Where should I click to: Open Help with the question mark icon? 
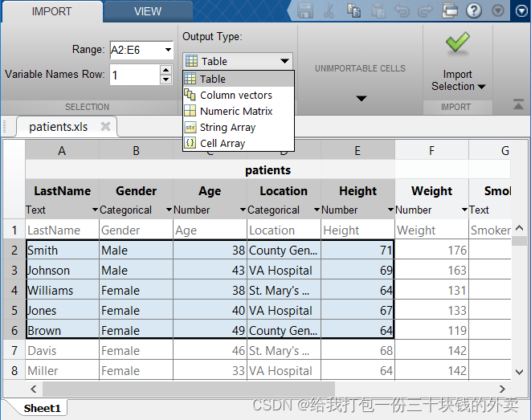pyautogui.click(x=474, y=10)
